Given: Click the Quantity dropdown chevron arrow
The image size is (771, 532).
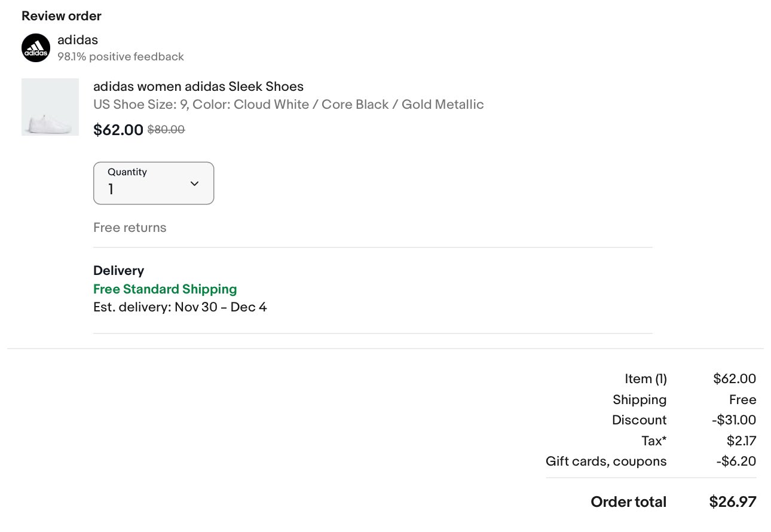Looking at the screenshot, I should click(x=194, y=184).
